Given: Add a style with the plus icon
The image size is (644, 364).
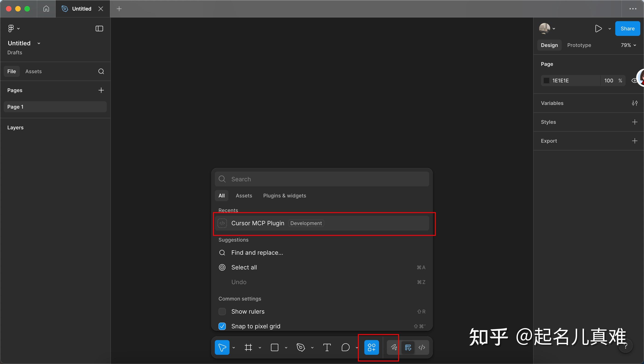Looking at the screenshot, I should [635, 122].
